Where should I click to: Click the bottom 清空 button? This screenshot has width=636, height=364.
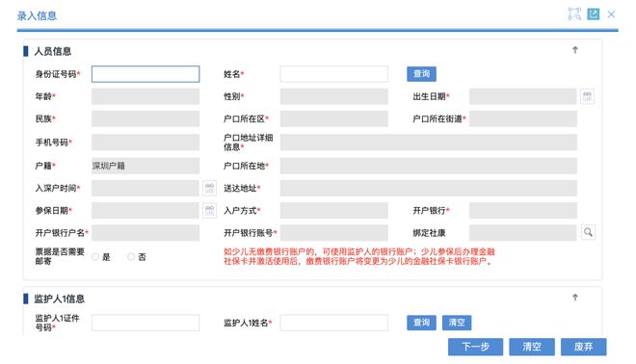point(532,347)
